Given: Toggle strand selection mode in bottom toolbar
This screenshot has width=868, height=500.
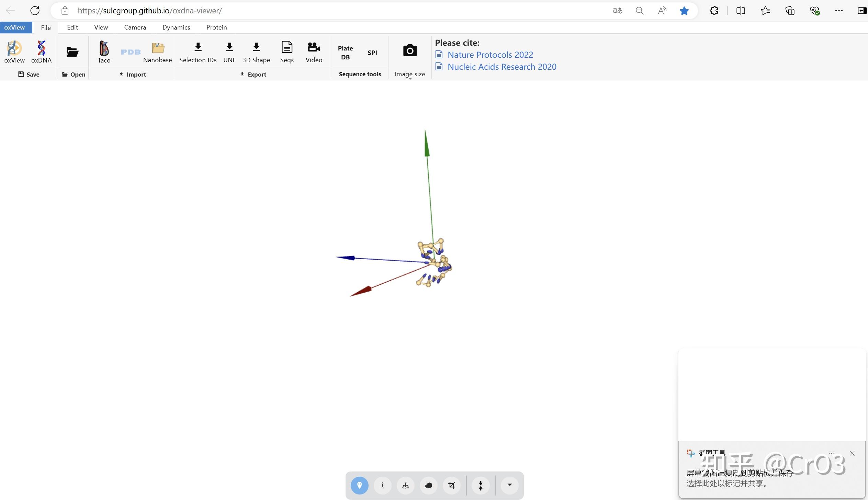Looking at the screenshot, I should coord(382,485).
